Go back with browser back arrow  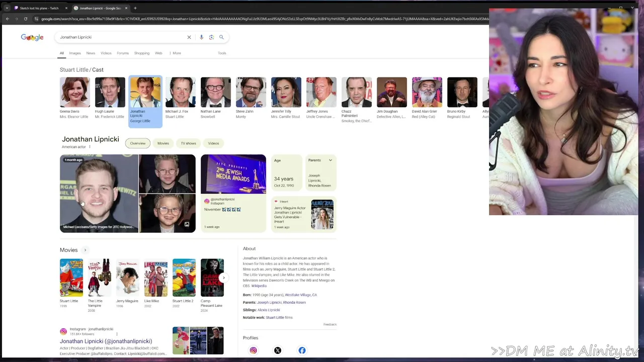(x=7, y=19)
